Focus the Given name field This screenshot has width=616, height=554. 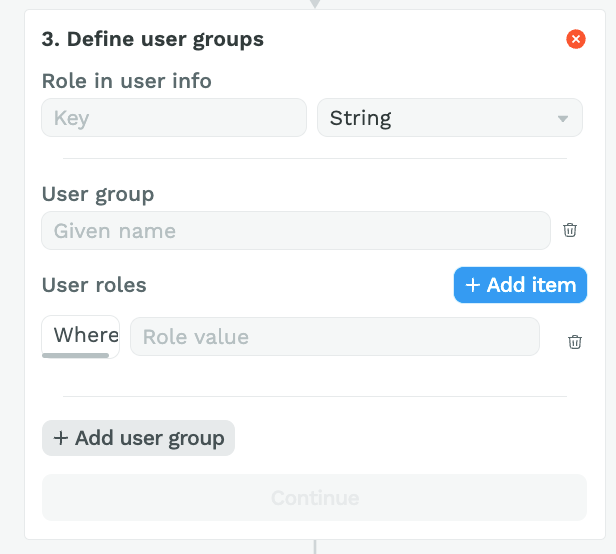[296, 231]
